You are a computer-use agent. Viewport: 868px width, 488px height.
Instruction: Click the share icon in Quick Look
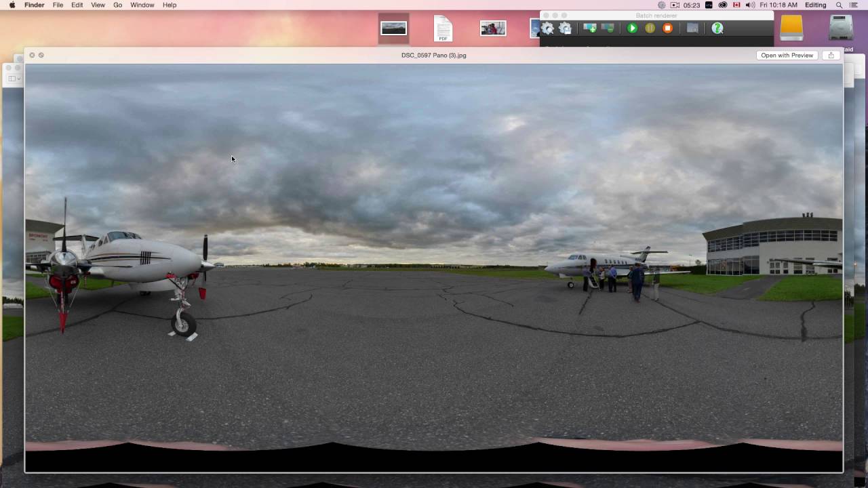(x=831, y=56)
